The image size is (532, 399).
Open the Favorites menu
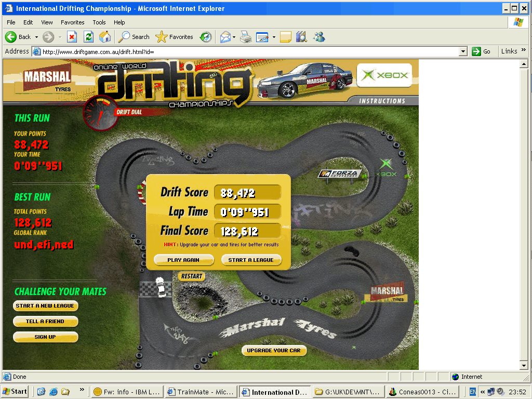(73, 22)
